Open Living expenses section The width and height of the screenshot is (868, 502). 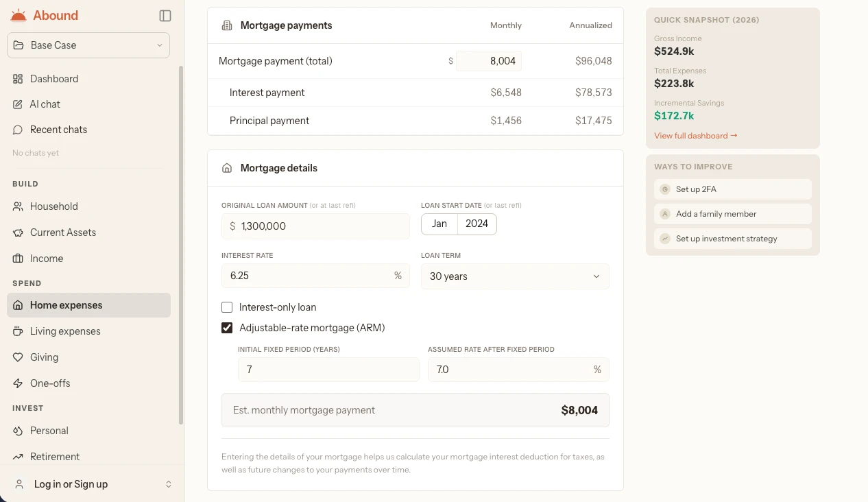coord(88,331)
